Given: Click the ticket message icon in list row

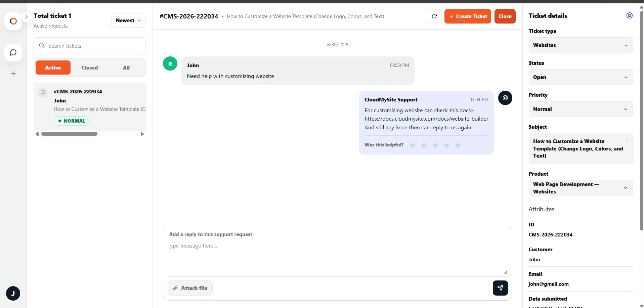Looking at the screenshot, I should 43,92.
